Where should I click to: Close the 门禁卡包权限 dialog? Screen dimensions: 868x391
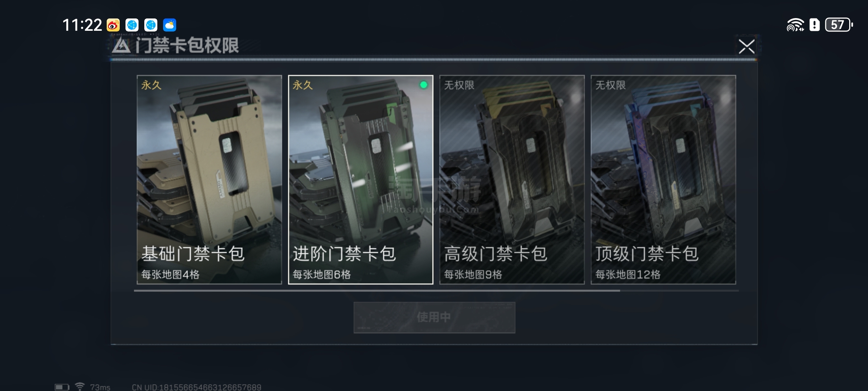(746, 47)
